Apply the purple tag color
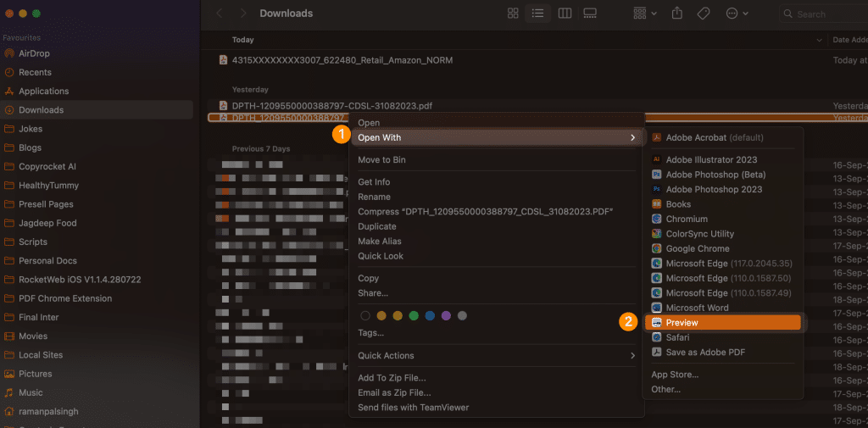Image resolution: width=868 pixels, height=428 pixels. coord(446,315)
